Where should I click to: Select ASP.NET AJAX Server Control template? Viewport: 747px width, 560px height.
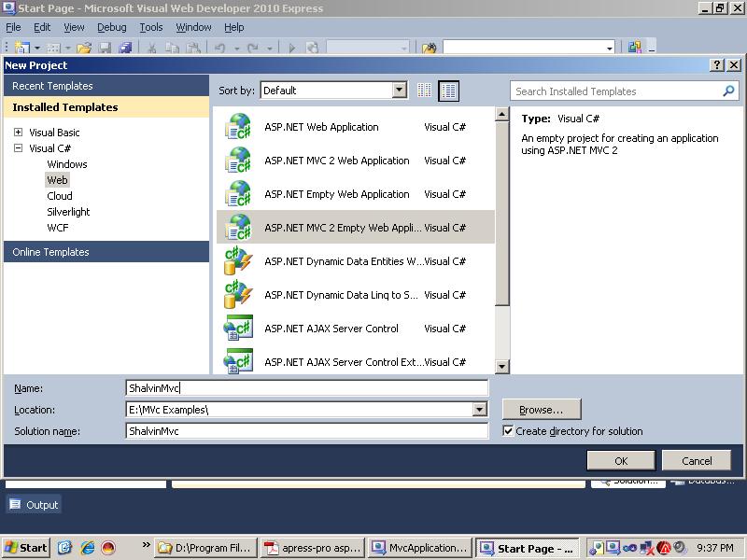pyautogui.click(x=356, y=329)
